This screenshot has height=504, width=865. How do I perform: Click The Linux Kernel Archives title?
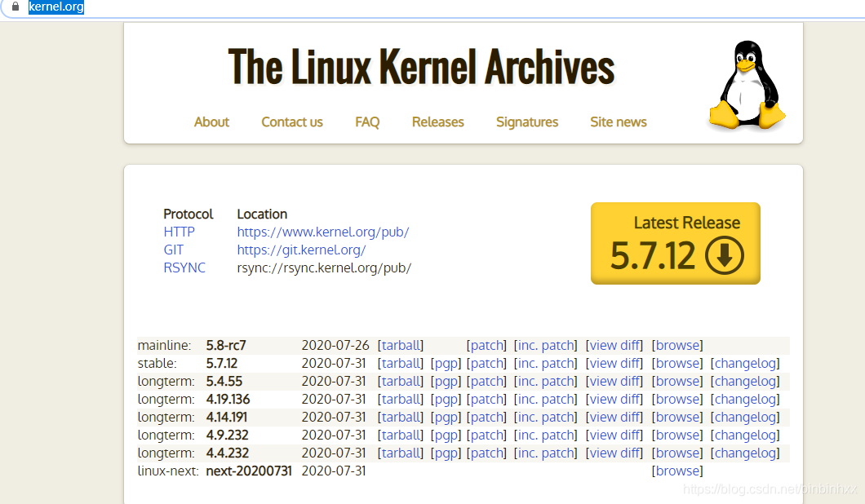(x=421, y=67)
